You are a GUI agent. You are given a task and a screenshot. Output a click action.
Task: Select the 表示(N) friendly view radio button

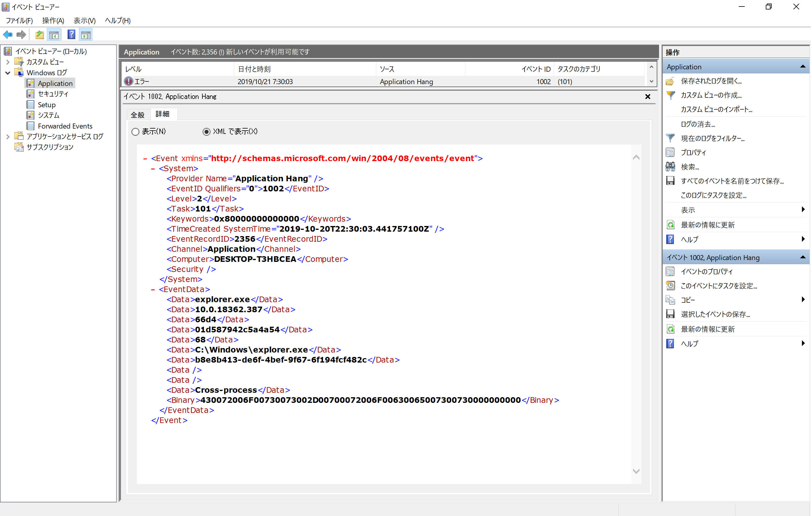pos(135,132)
